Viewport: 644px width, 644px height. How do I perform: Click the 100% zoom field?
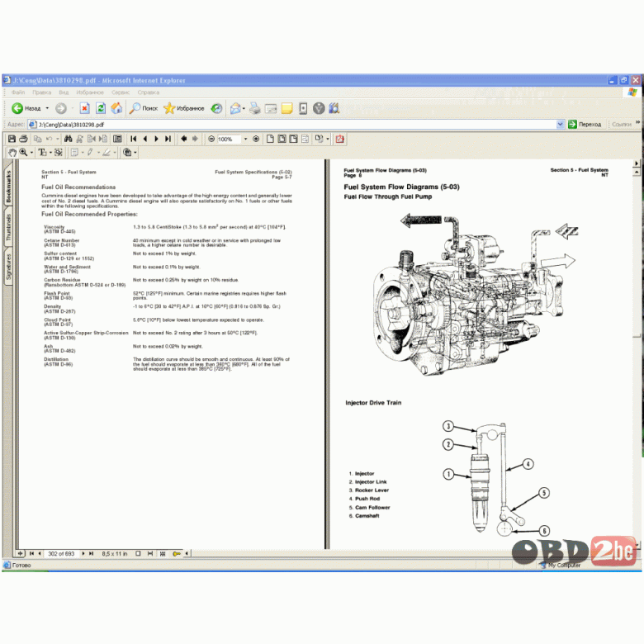pos(230,140)
